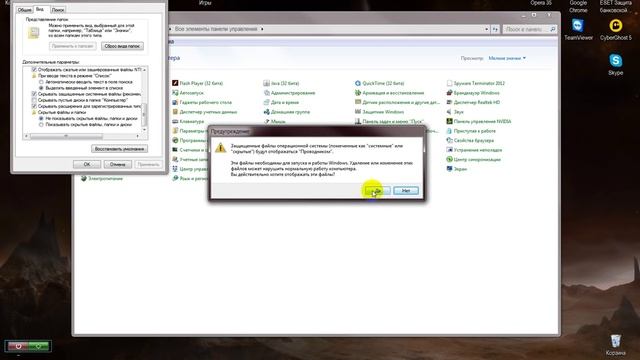Click OK in folder options dialog

[x=87, y=164]
